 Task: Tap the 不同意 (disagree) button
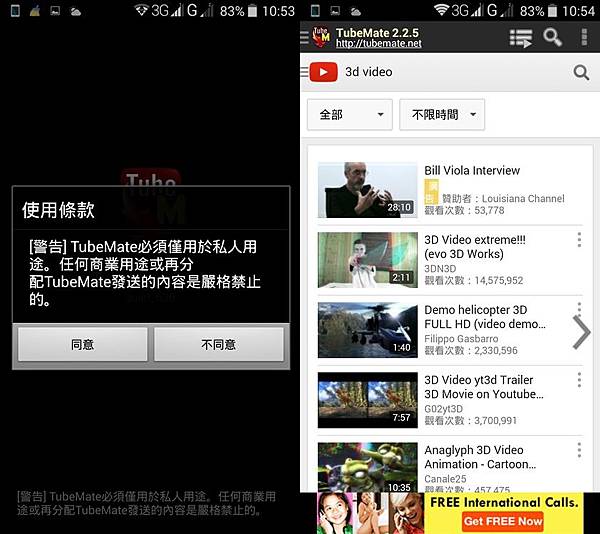click(x=218, y=344)
